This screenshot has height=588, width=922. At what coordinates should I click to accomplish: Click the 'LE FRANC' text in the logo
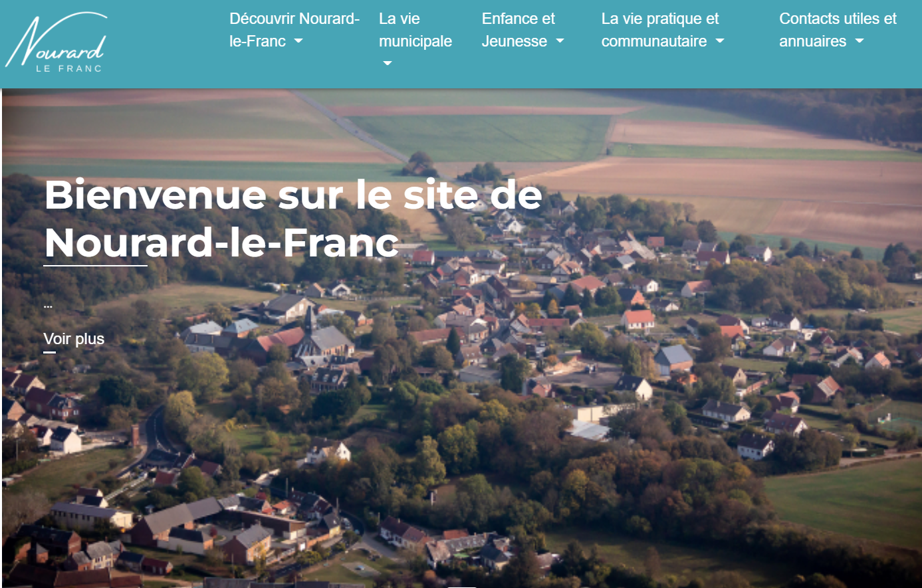click(x=68, y=66)
